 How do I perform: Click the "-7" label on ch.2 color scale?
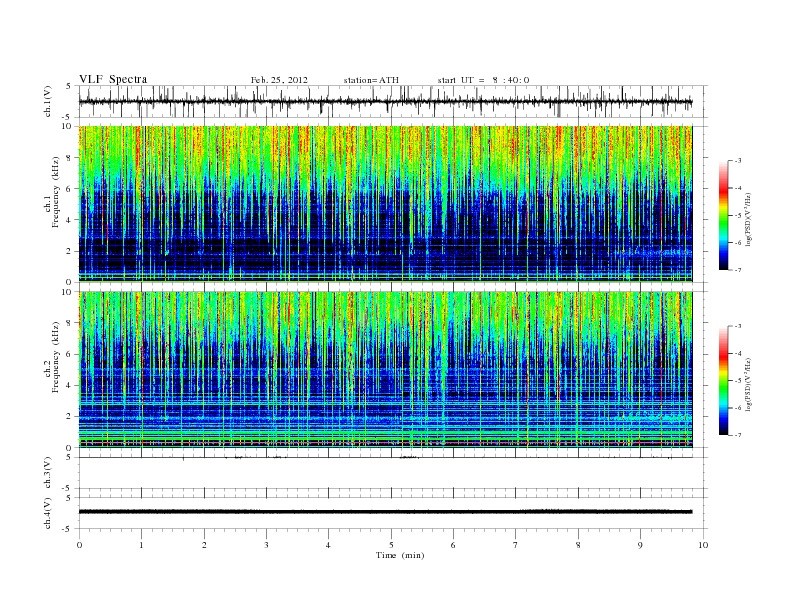[x=738, y=435]
